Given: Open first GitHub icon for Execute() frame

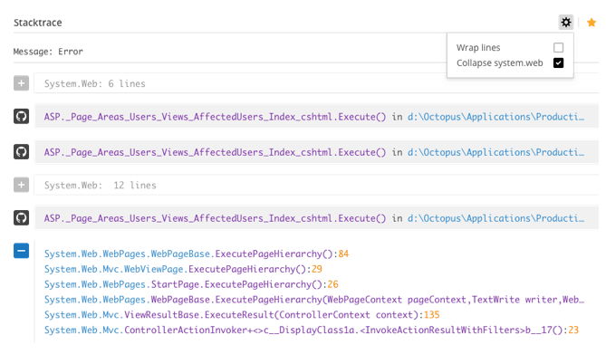Looking at the screenshot, I should tap(21, 116).
